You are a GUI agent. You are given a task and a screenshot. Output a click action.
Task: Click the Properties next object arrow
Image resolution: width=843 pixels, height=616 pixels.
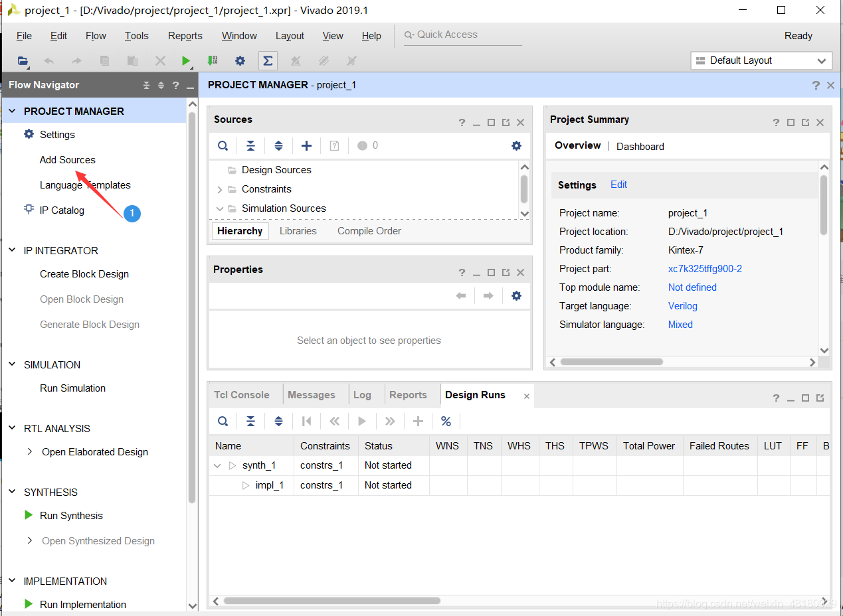(488, 296)
